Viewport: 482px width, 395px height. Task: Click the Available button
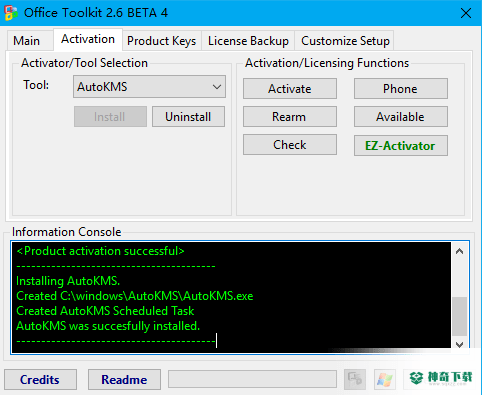400,117
